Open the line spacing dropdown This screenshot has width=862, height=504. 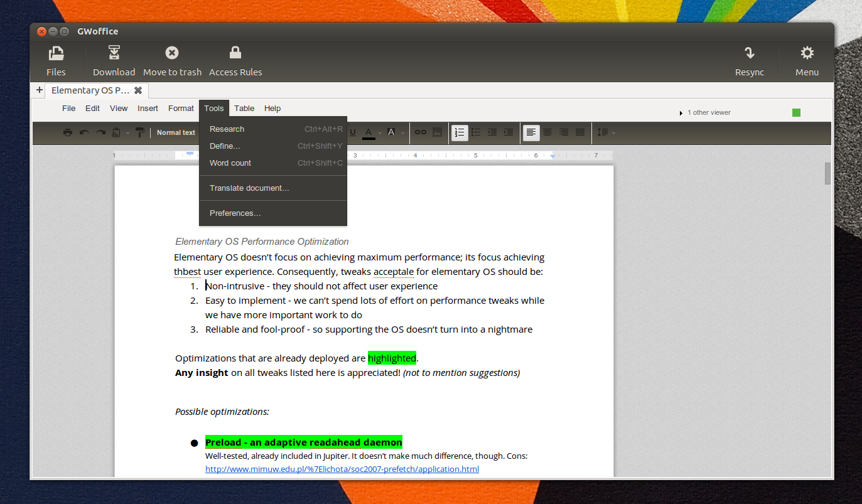606,132
